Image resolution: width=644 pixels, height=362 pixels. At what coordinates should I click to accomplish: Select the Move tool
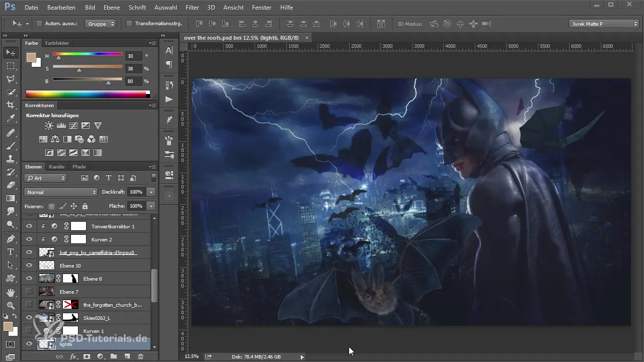pos(11,52)
